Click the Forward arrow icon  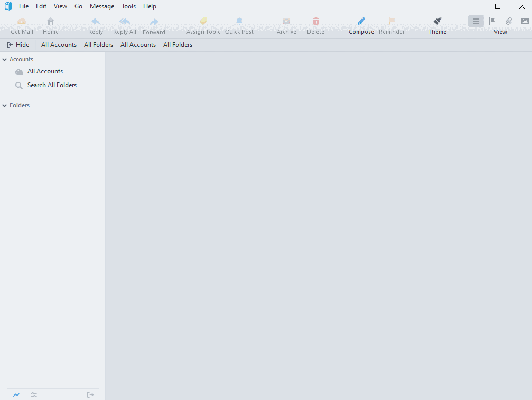click(154, 22)
